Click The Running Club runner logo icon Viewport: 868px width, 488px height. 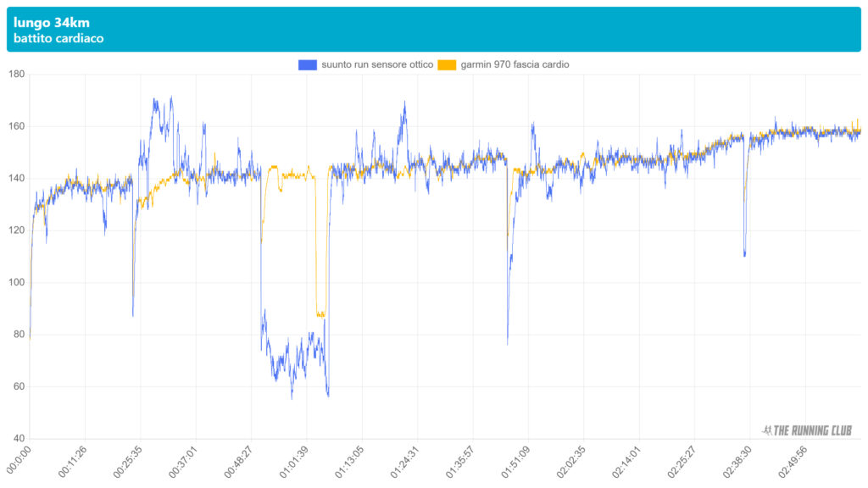(x=767, y=430)
